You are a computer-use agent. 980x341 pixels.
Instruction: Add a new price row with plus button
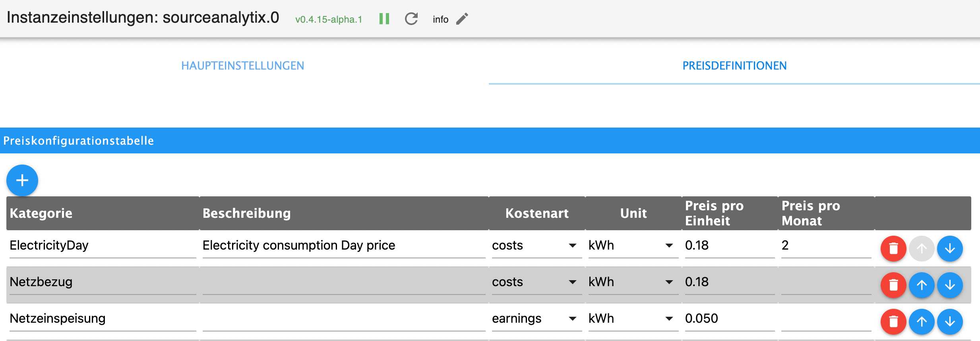tap(22, 180)
